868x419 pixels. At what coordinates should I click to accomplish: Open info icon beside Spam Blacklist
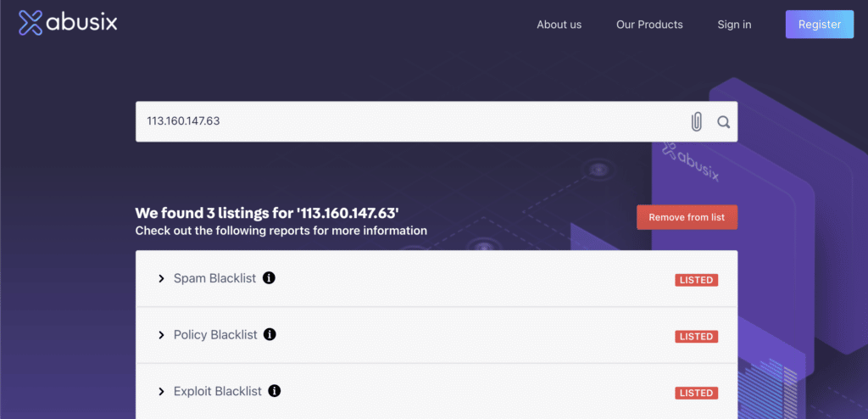point(269,277)
